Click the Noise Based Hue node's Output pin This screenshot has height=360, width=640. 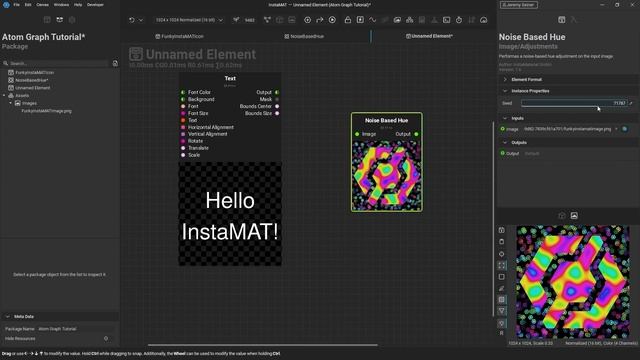pos(416,134)
